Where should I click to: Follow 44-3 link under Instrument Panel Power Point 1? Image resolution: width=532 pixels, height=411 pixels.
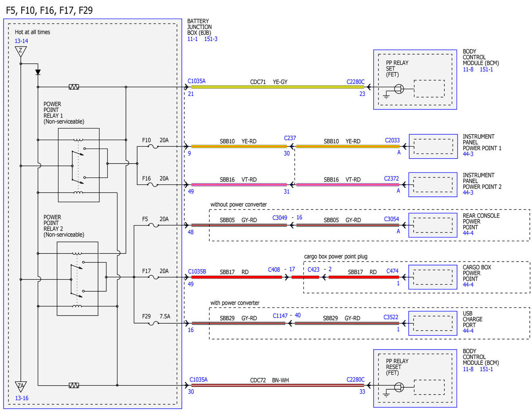point(468,154)
